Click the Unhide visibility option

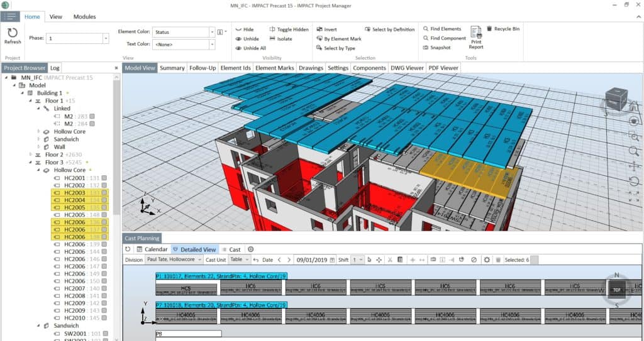247,38
